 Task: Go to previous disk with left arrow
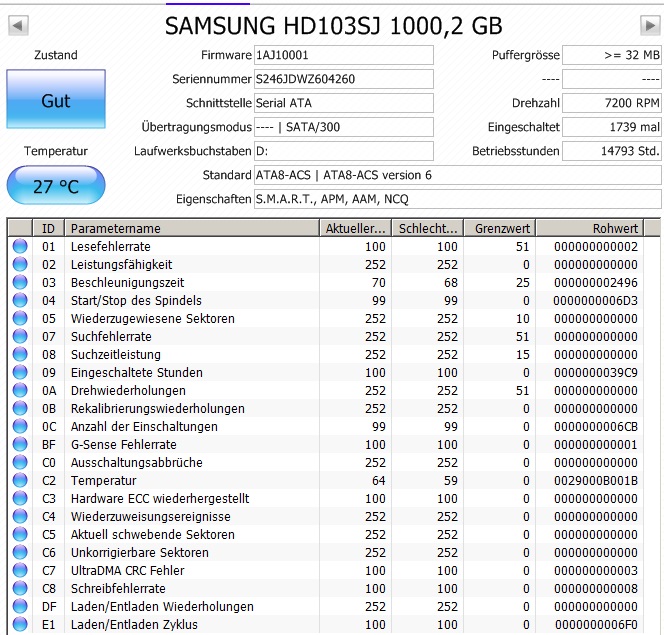click(x=18, y=25)
